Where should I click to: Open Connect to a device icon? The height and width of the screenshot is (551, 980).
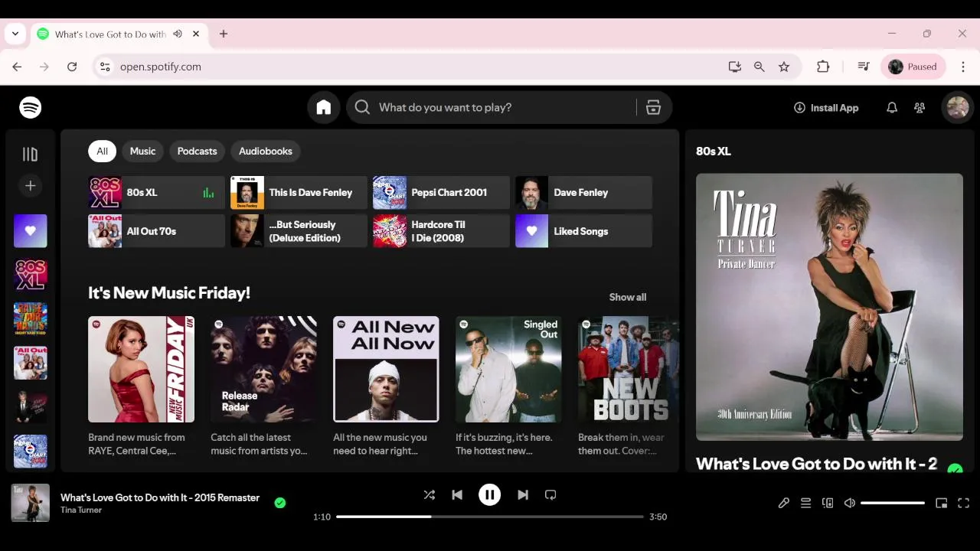(x=828, y=503)
